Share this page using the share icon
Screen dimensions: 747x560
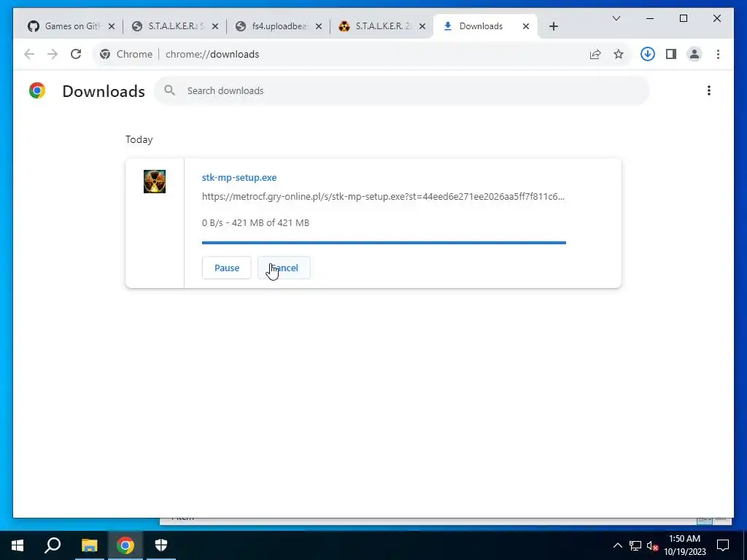pyautogui.click(x=595, y=54)
